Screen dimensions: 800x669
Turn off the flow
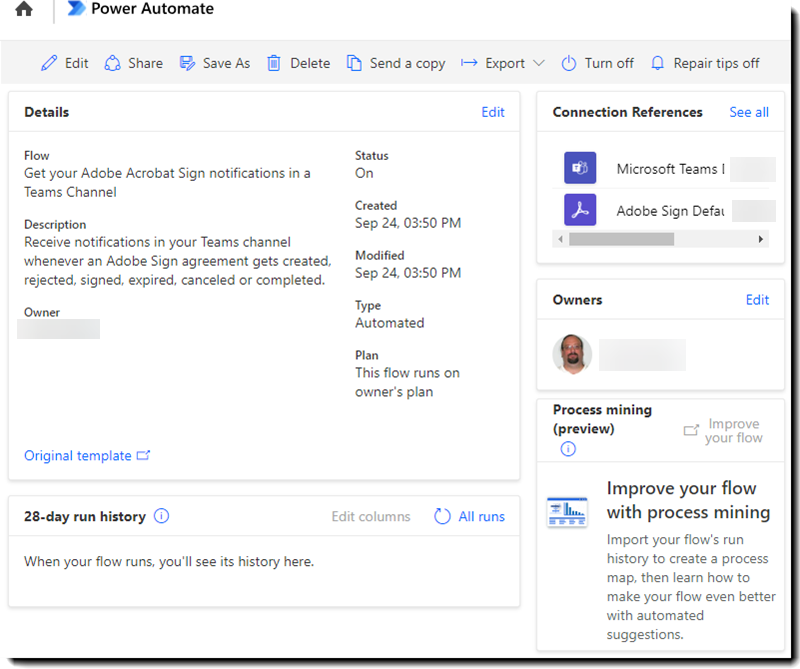(x=597, y=62)
